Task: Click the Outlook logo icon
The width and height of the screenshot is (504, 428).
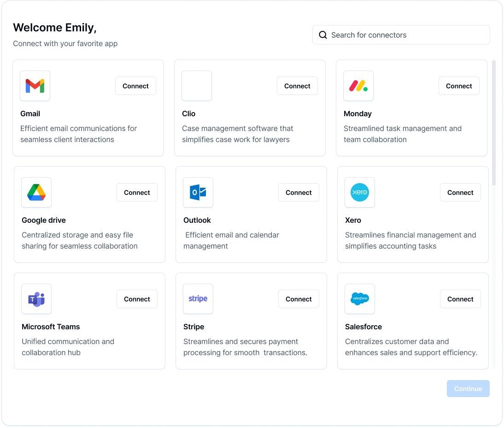Action: [198, 192]
